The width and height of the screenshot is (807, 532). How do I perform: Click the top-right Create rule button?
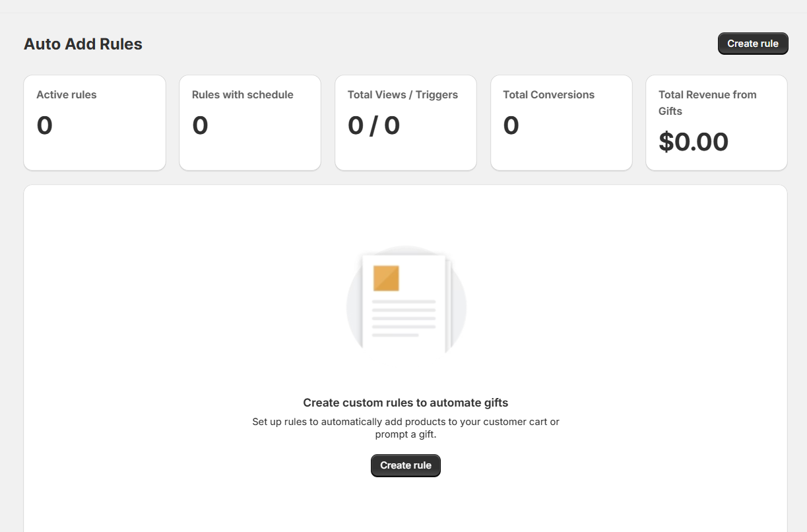pos(753,44)
